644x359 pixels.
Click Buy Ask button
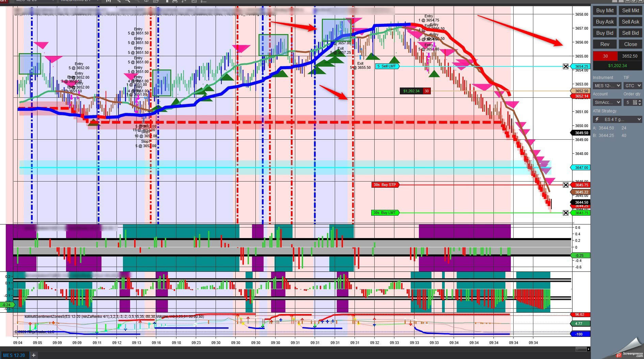605,22
